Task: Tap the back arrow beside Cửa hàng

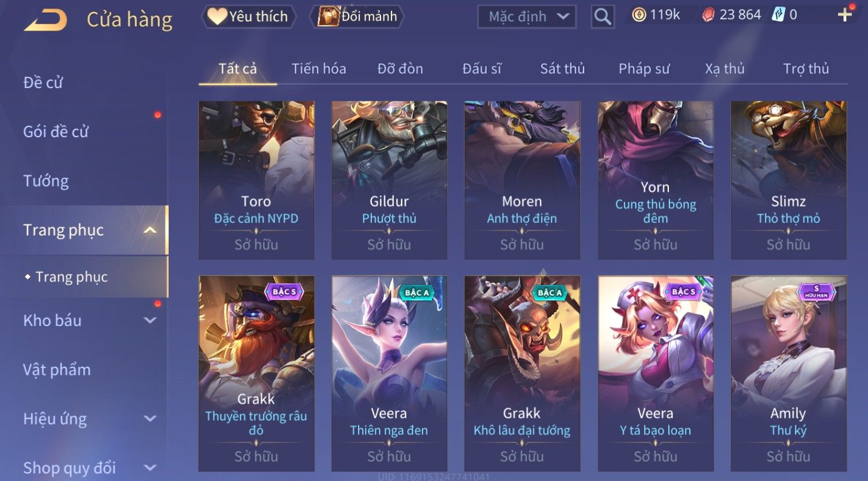Action: click(45, 19)
